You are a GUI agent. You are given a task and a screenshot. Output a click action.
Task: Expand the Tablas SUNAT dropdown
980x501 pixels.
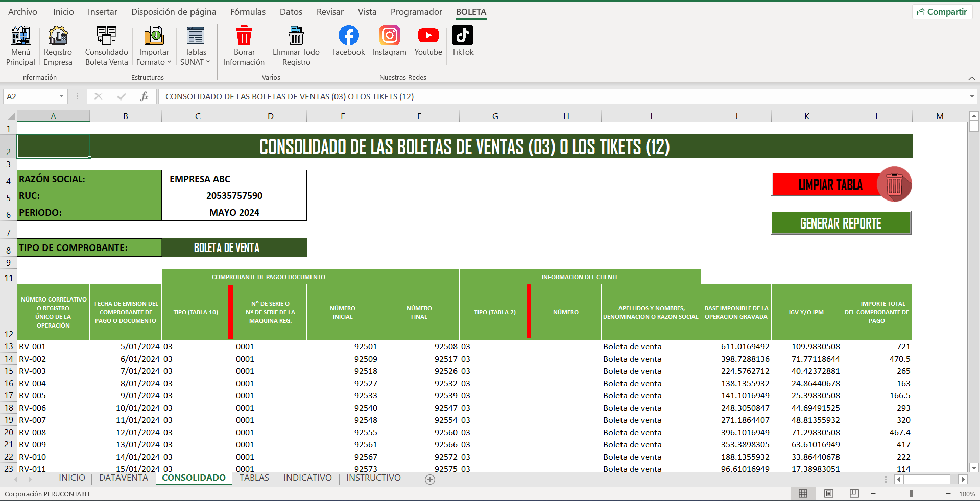[196, 62]
